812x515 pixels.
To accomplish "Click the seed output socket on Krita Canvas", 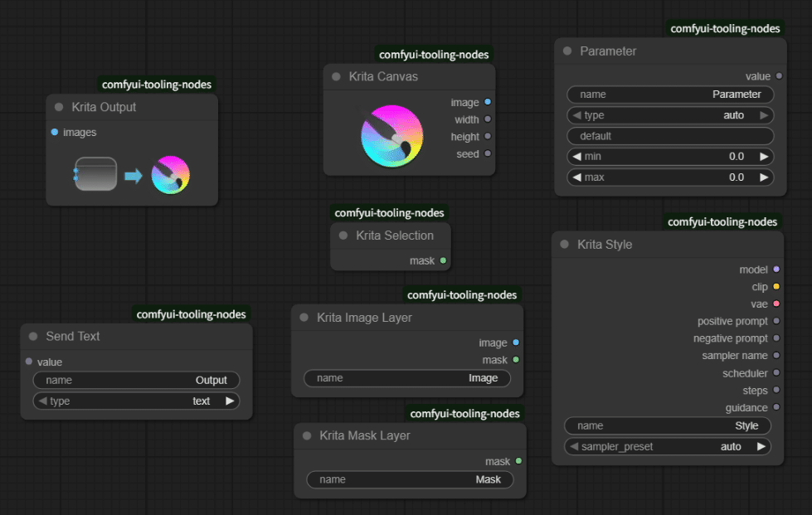I will coord(487,153).
